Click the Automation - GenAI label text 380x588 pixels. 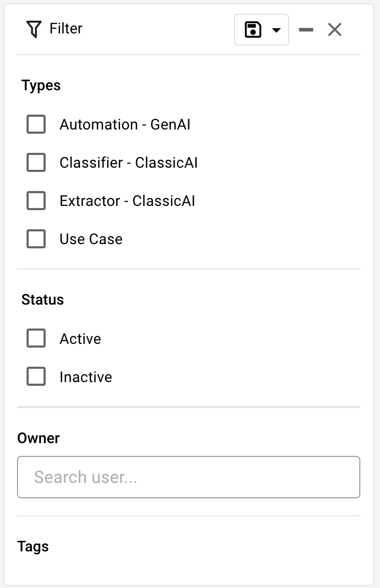pyautogui.click(x=125, y=125)
